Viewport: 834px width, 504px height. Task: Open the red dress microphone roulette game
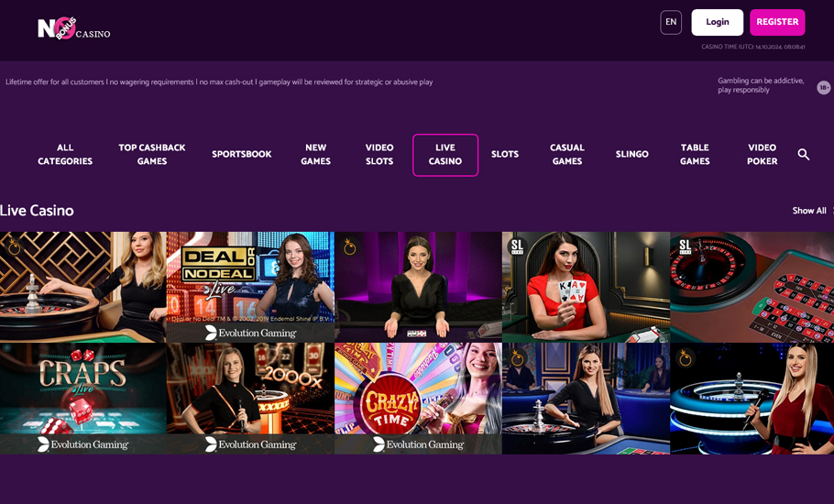[x=752, y=399]
